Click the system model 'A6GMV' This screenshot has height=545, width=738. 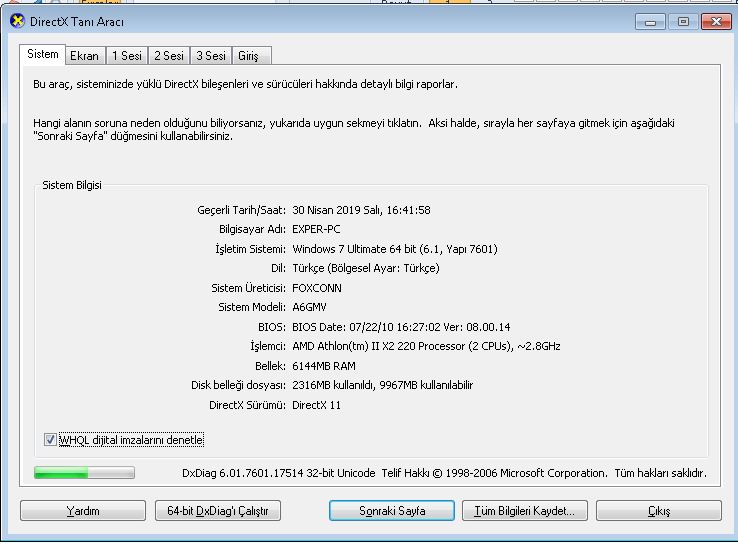309,307
